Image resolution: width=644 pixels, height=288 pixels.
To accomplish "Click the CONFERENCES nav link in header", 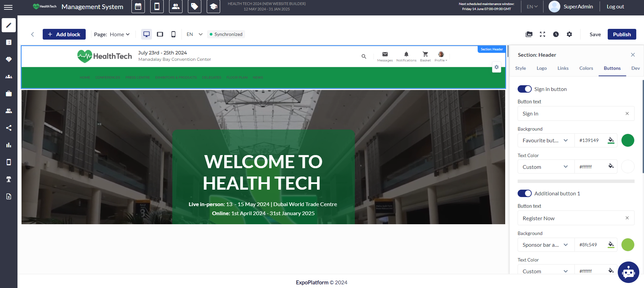I will coord(108,78).
